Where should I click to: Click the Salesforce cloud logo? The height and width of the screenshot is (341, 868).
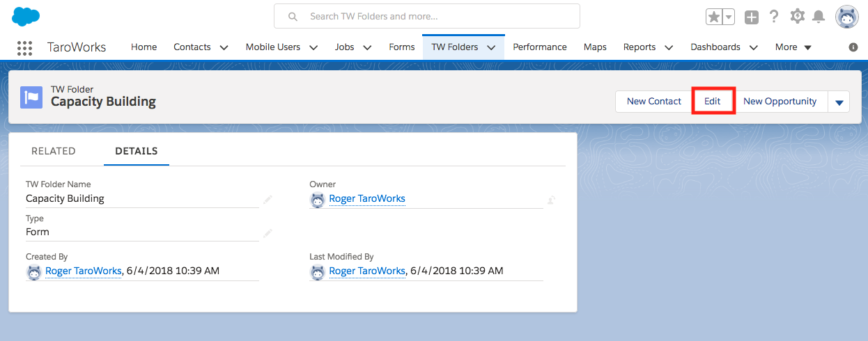pos(26,16)
